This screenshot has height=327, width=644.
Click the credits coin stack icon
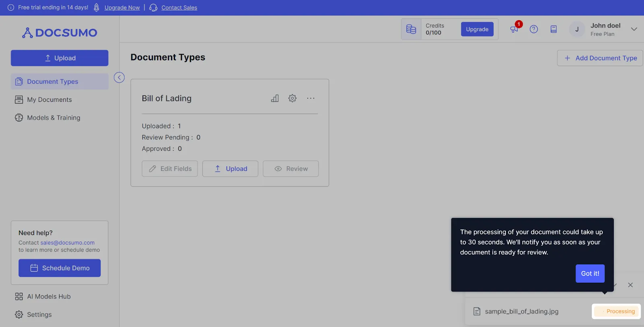[411, 29]
